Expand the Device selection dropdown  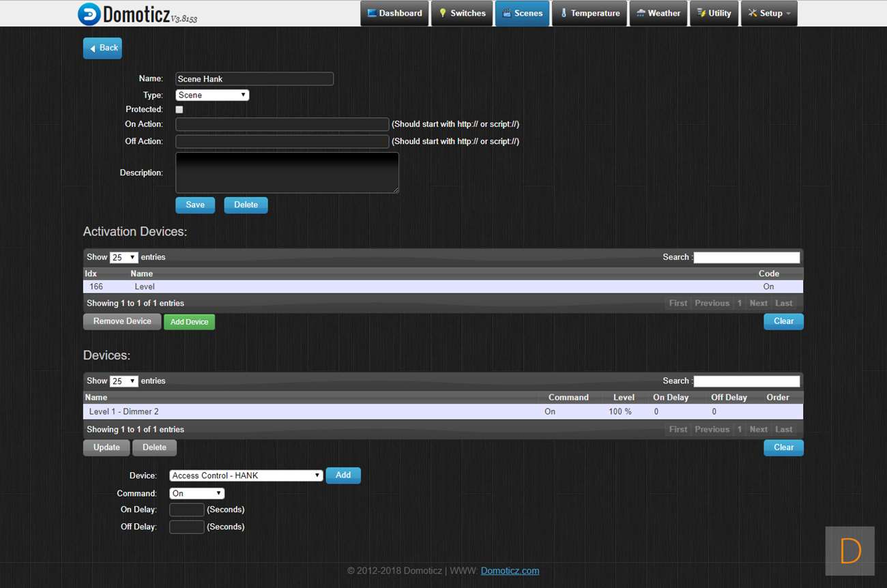point(246,475)
